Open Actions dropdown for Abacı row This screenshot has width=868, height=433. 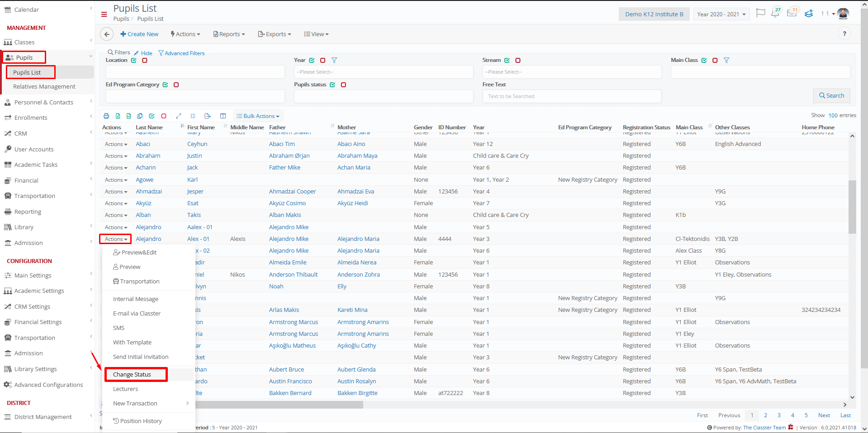pyautogui.click(x=116, y=144)
